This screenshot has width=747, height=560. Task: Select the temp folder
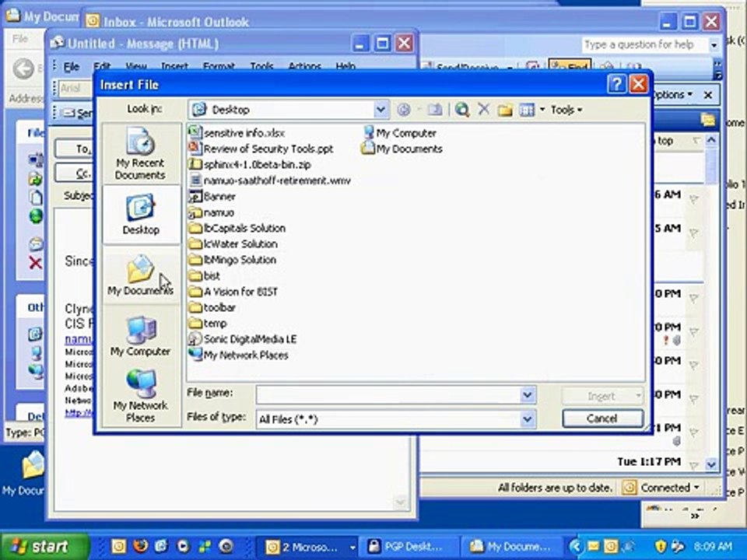point(208,324)
